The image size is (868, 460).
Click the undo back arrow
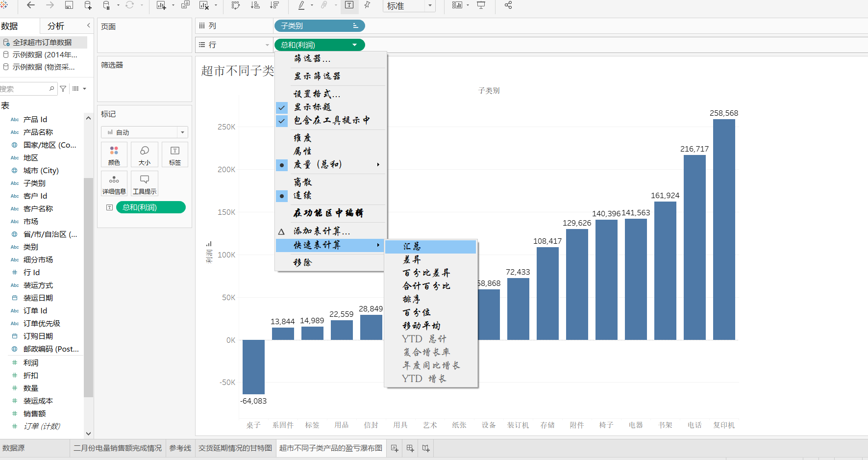point(31,5)
